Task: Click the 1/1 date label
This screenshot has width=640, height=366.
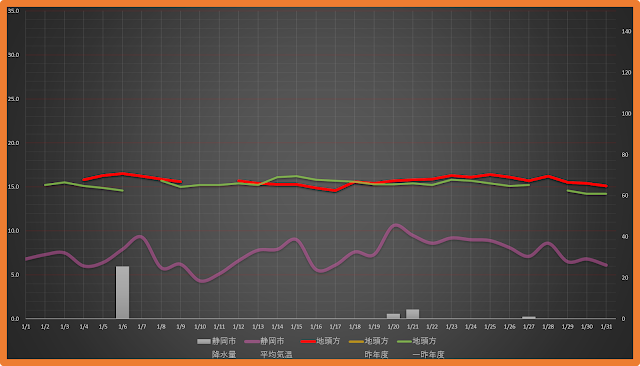Action: click(26, 327)
